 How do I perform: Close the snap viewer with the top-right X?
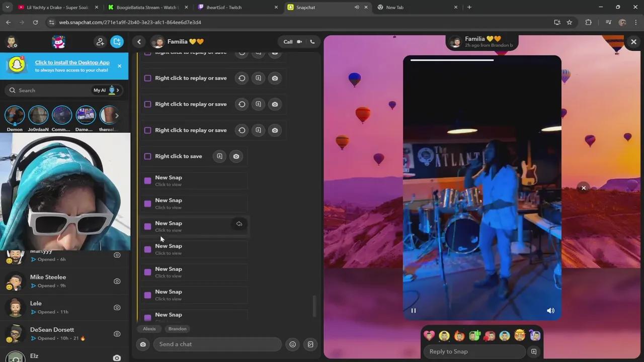pyautogui.click(x=633, y=42)
